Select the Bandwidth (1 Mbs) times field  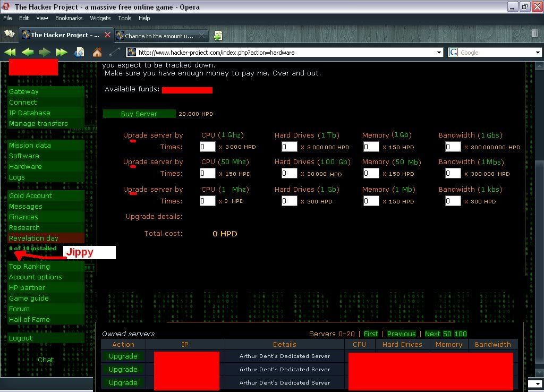click(453, 173)
